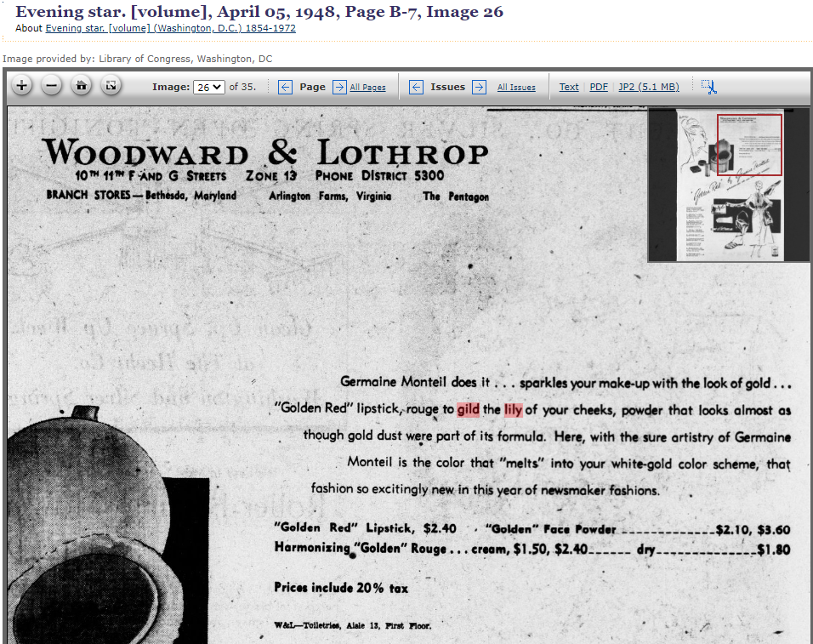Viewport: 813px width, 644px height.
Task: Go to next page arrow
Action: [339, 87]
